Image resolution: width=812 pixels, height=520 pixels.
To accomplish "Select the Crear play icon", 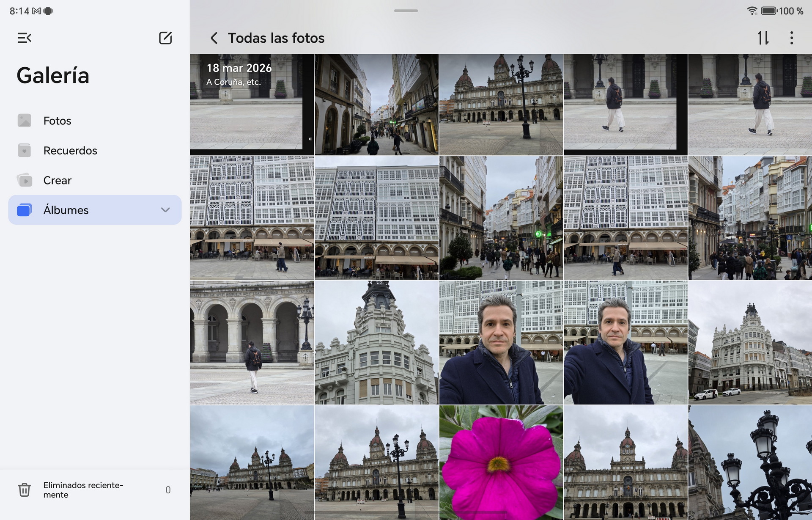I will [x=25, y=180].
